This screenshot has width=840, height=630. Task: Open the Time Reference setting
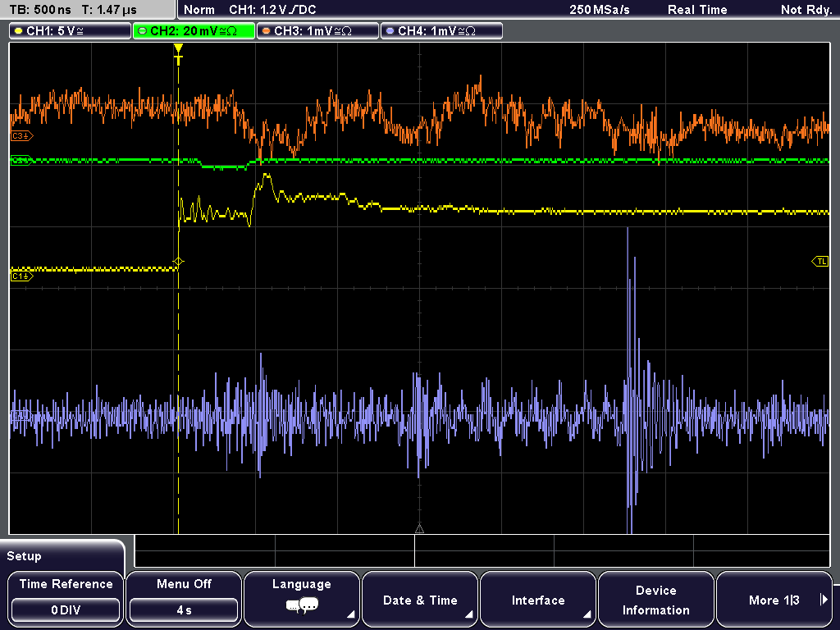66,598
